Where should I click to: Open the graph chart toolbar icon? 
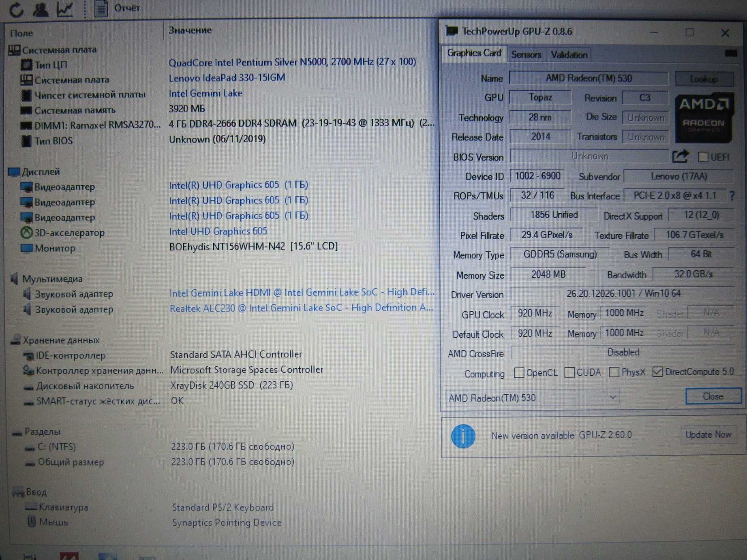[x=65, y=9]
